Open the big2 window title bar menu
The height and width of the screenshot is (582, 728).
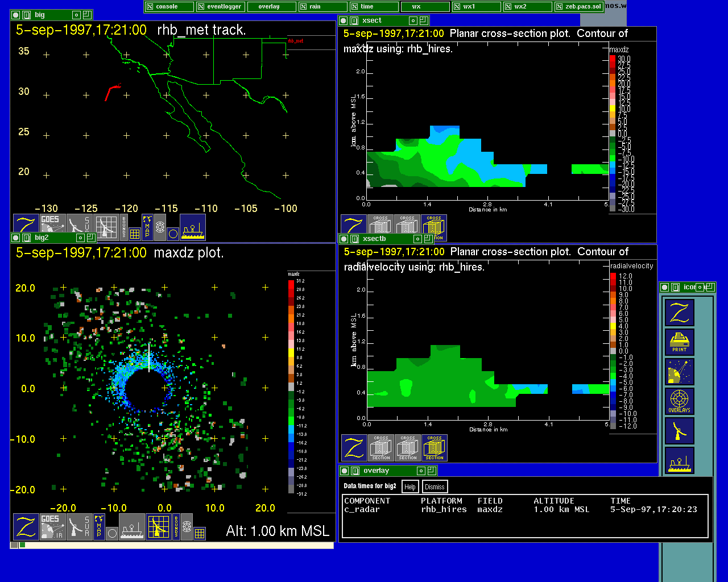26,238
